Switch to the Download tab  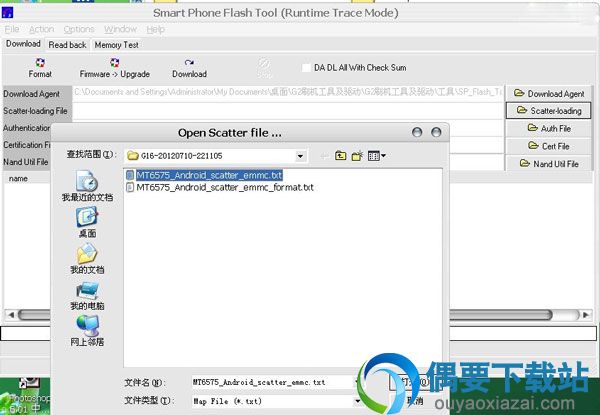(23, 44)
